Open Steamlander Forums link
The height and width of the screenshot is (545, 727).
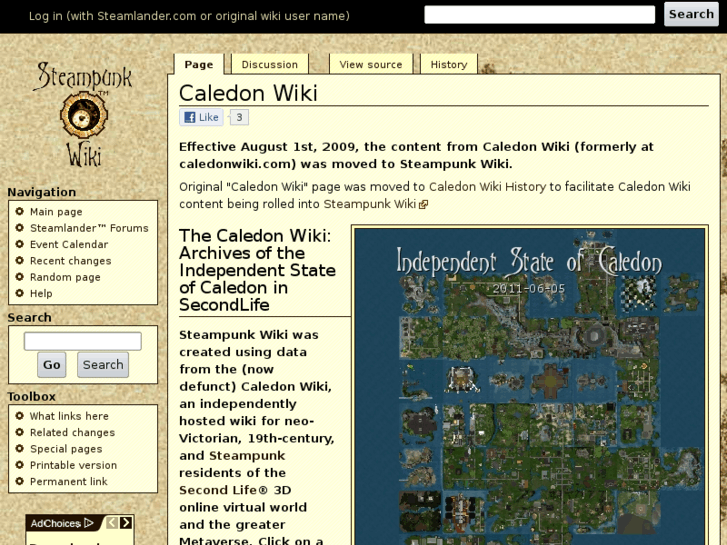89,228
